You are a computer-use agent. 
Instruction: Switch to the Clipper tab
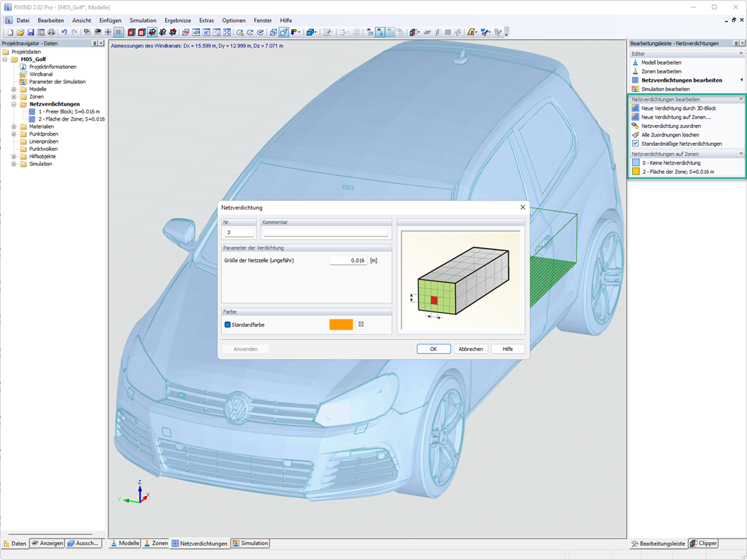(x=703, y=543)
